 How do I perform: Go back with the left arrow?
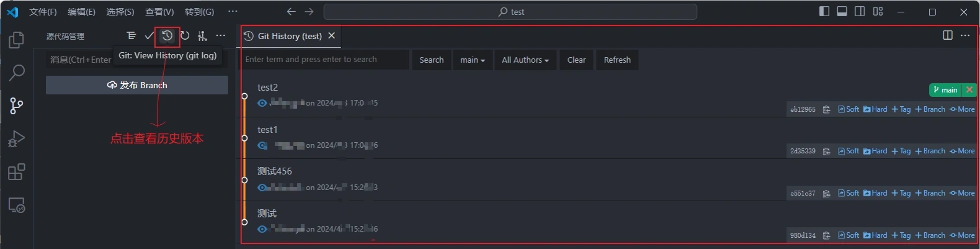pyautogui.click(x=292, y=12)
